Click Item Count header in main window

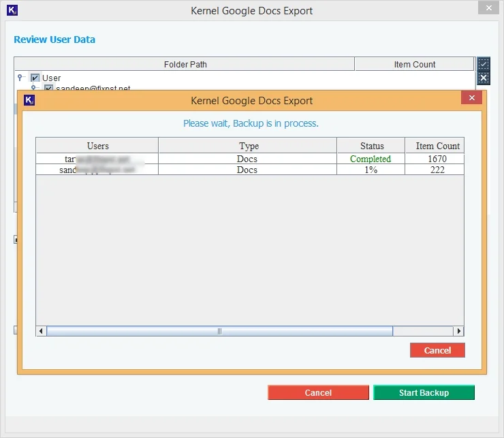(414, 64)
